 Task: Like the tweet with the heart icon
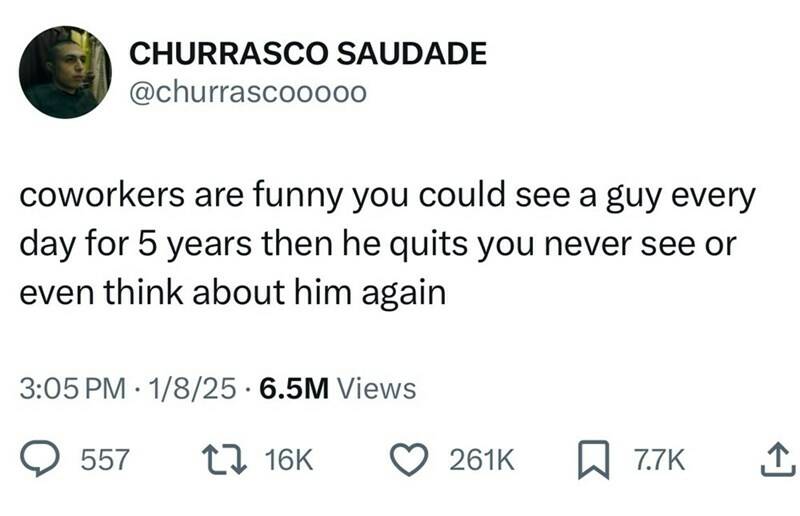click(410, 459)
